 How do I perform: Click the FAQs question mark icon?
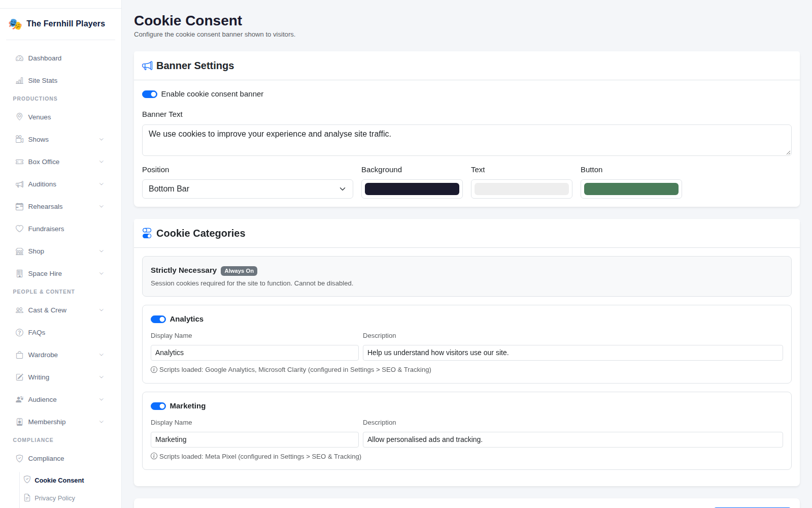click(x=19, y=333)
